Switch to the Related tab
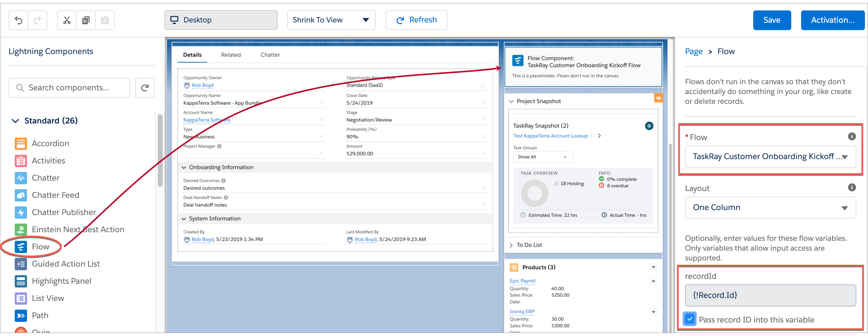The image size is (868, 336). pos(231,55)
